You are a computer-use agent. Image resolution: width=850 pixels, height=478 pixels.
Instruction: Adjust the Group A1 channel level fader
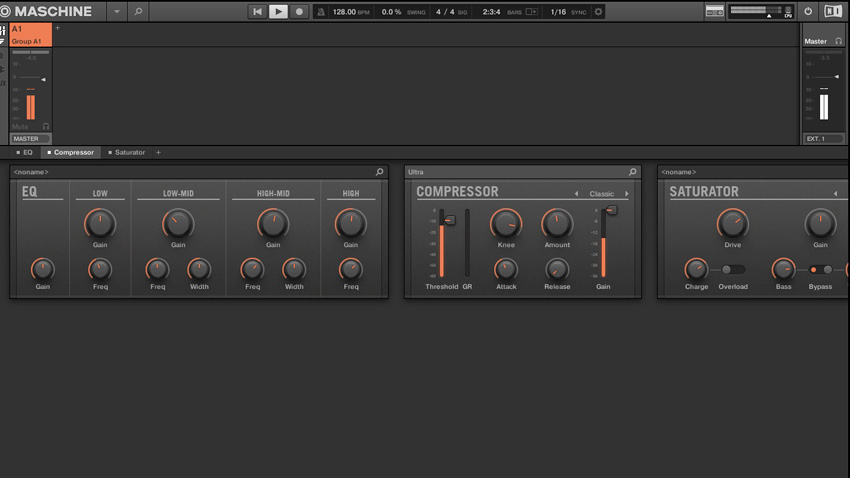click(43, 79)
